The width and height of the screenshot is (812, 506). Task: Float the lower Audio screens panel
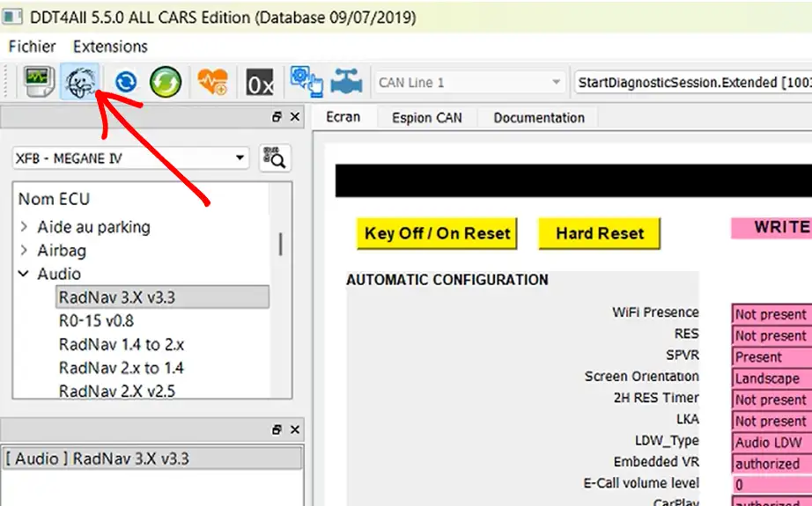277,429
